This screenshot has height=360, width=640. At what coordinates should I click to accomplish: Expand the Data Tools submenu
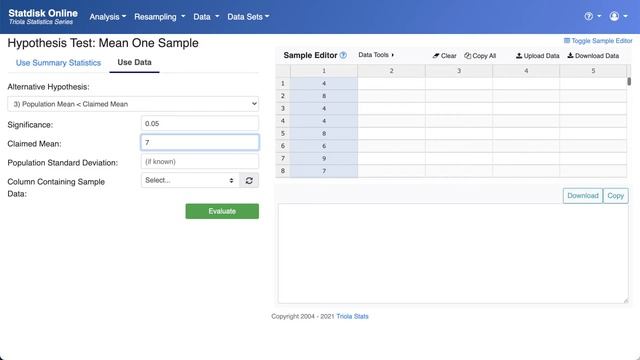coord(376,55)
